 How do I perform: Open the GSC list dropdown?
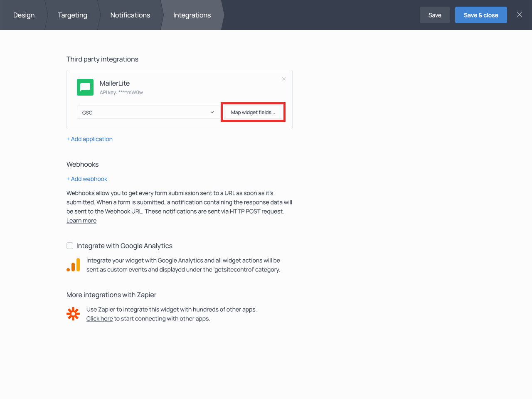pos(148,112)
